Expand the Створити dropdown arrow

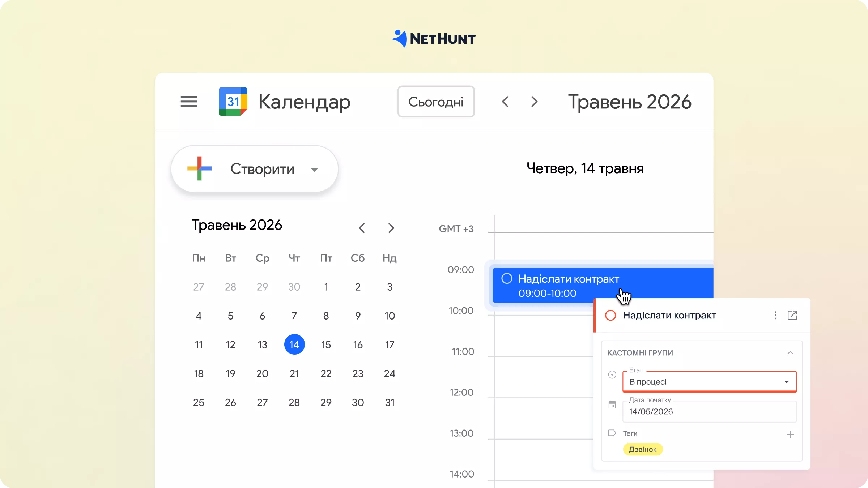tap(314, 170)
